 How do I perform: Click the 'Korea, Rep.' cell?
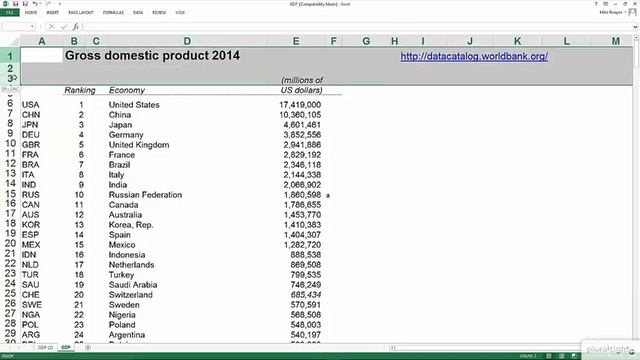[x=131, y=225]
